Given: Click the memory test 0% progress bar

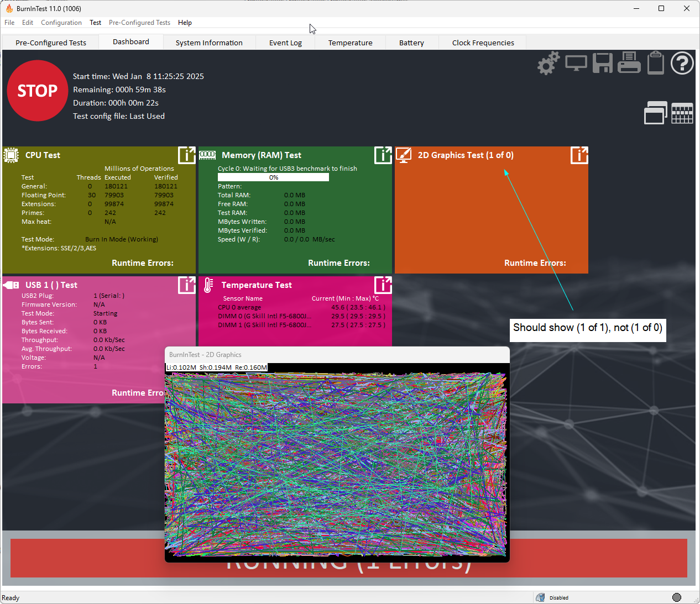Looking at the screenshot, I should (x=273, y=177).
